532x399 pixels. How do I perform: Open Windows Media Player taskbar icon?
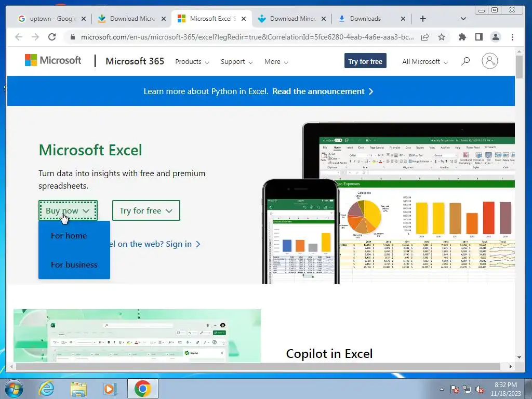click(110, 389)
